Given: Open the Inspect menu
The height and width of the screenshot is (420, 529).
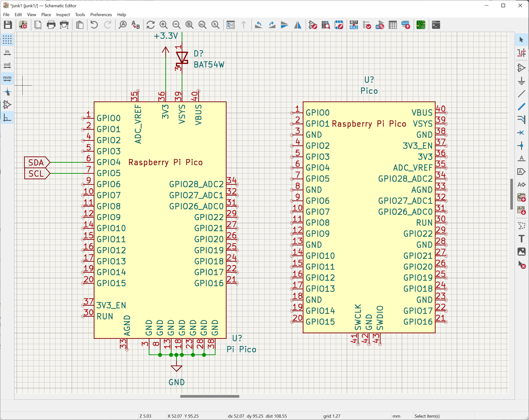Looking at the screenshot, I should [63, 15].
